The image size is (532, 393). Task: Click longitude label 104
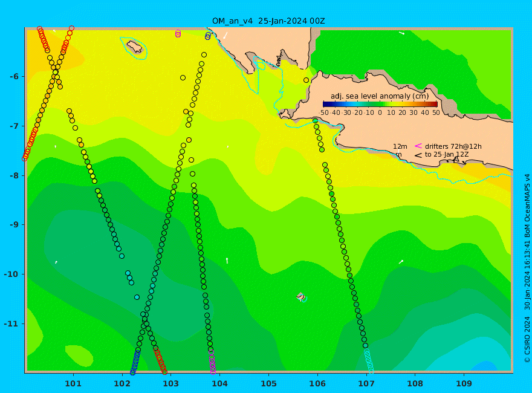point(219,383)
